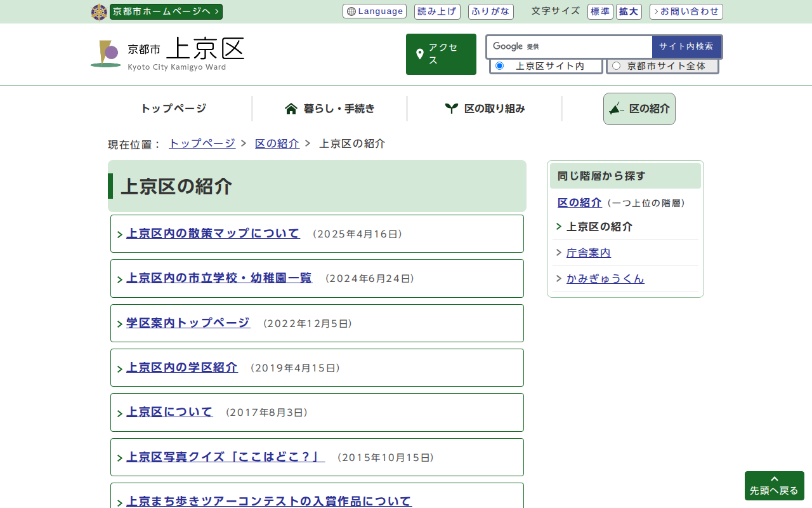Toggle ふりがな display
The width and height of the screenshot is (812, 508).
[490, 11]
